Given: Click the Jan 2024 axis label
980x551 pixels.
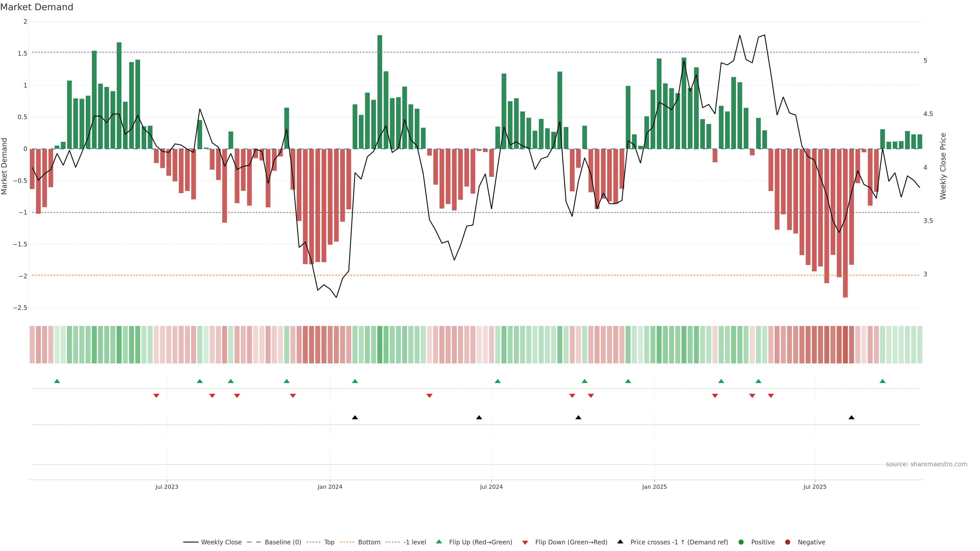Looking at the screenshot, I should 330,487.
